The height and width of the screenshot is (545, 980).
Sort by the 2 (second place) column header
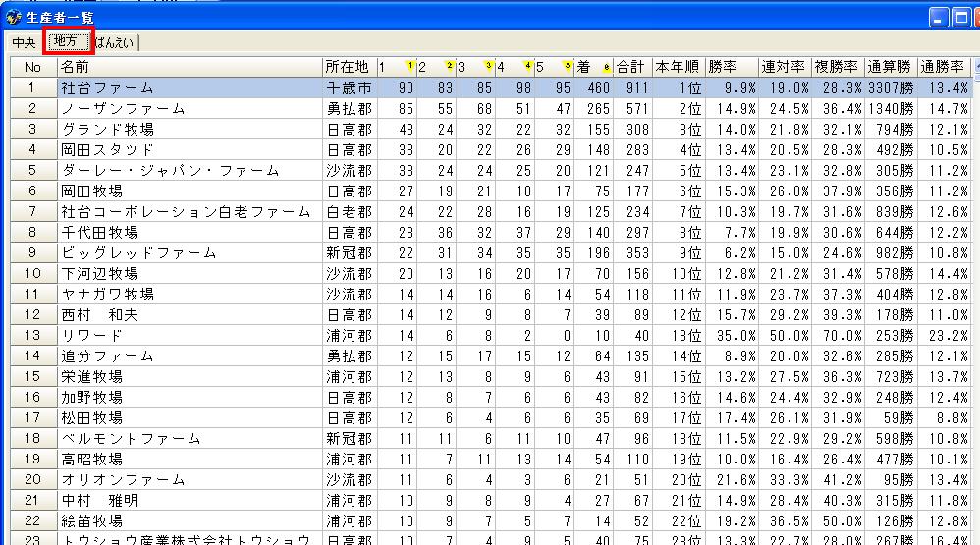[436, 67]
